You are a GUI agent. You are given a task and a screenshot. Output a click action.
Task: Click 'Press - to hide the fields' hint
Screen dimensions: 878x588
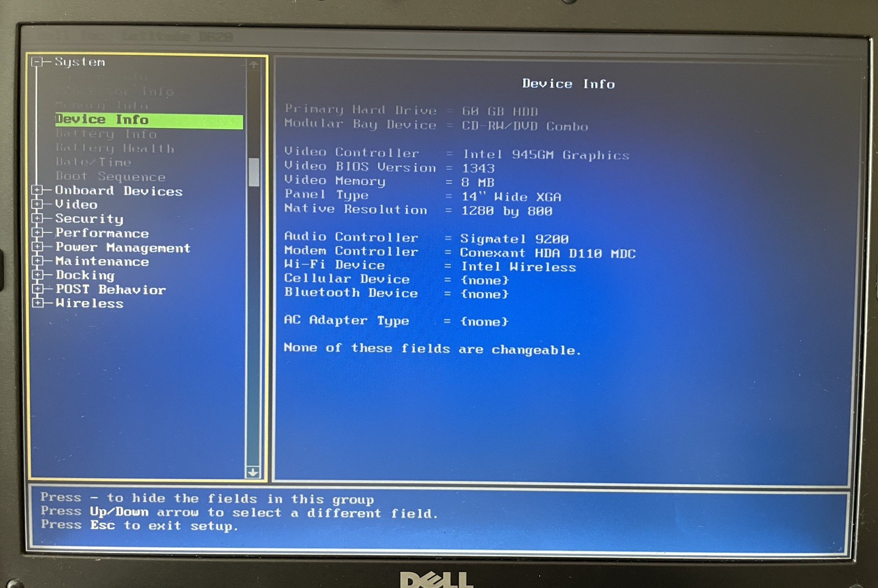[x=207, y=499]
